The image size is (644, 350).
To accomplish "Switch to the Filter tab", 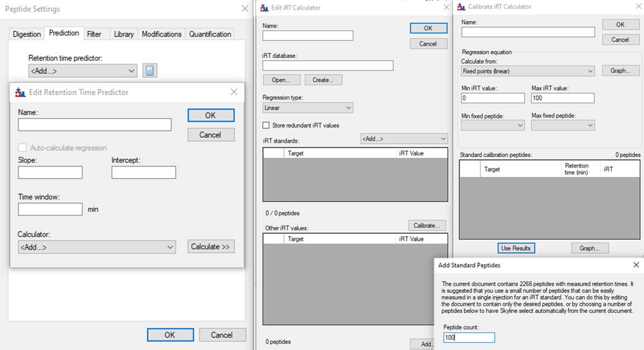I will tap(94, 34).
